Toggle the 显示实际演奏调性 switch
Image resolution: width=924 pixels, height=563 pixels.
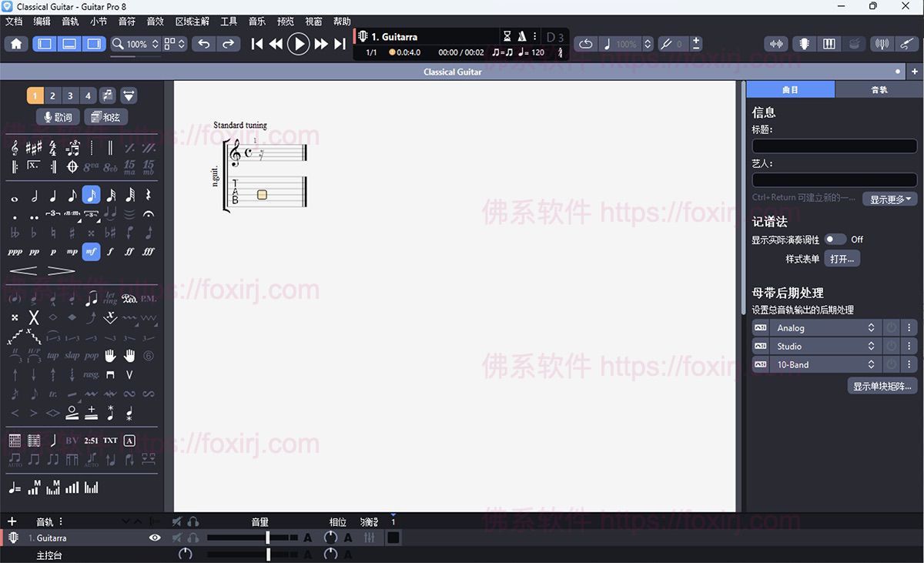[x=835, y=239]
